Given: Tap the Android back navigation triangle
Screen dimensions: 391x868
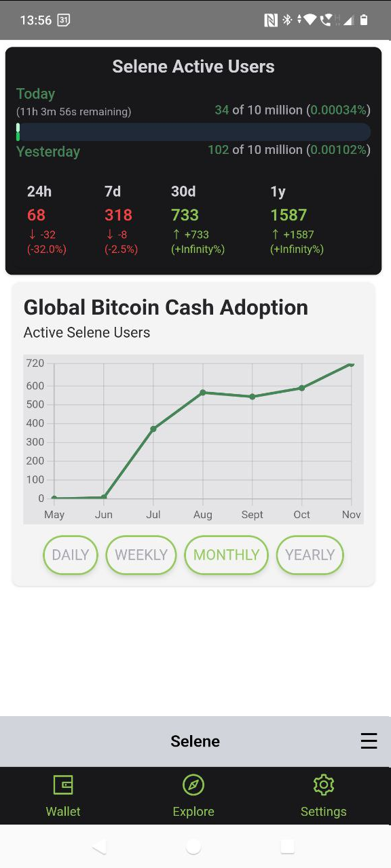Looking at the screenshot, I should point(99,846).
